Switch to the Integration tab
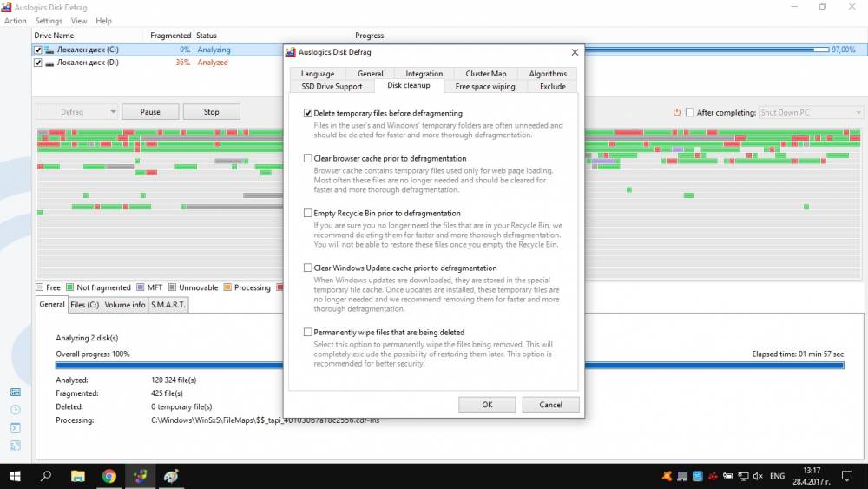The width and height of the screenshot is (868, 489). point(424,74)
